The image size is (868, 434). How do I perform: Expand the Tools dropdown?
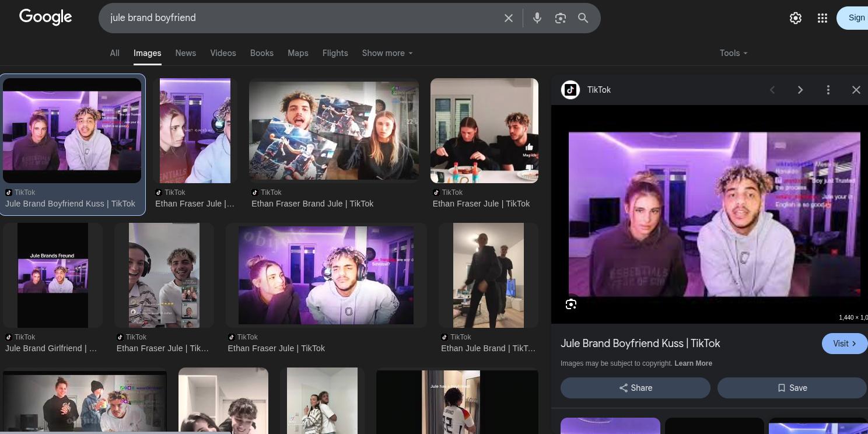coord(734,53)
